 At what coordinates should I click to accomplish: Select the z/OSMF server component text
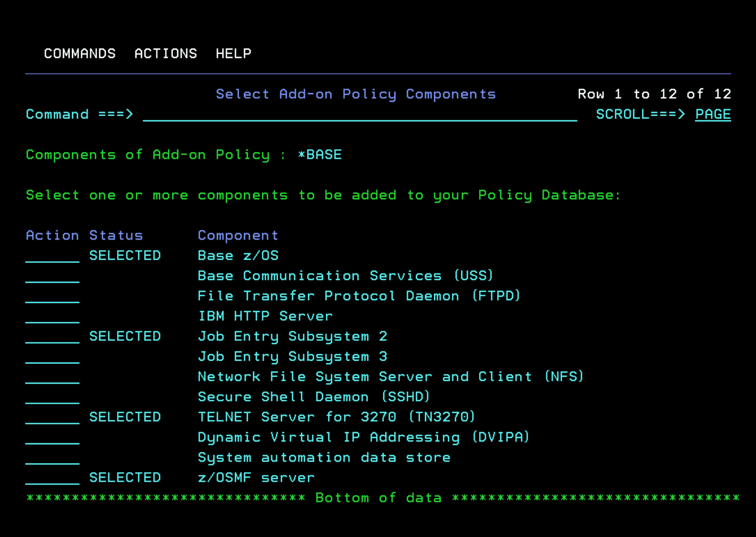(256, 478)
